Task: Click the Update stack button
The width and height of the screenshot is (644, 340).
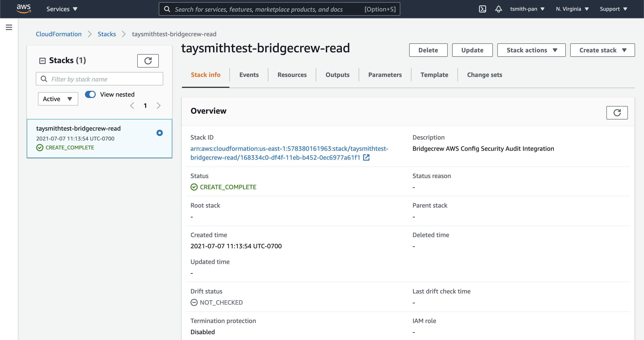Action: click(x=472, y=50)
